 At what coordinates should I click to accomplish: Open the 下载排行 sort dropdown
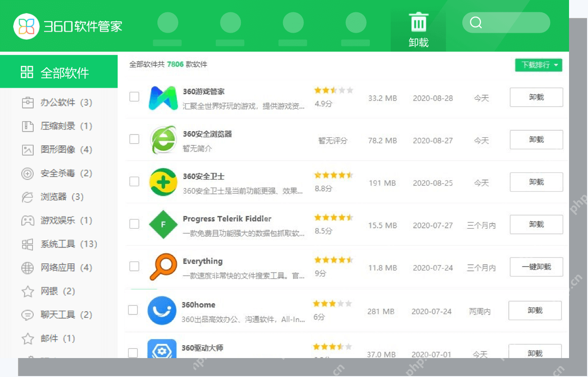[539, 65]
